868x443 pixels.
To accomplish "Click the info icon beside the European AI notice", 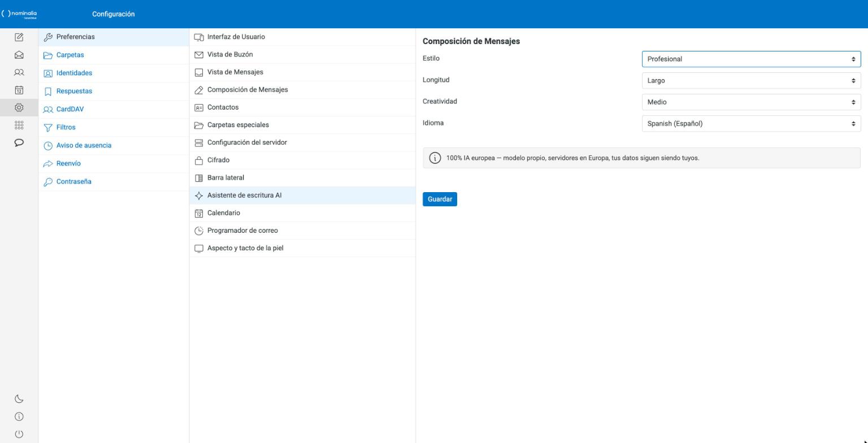I will coord(435,158).
